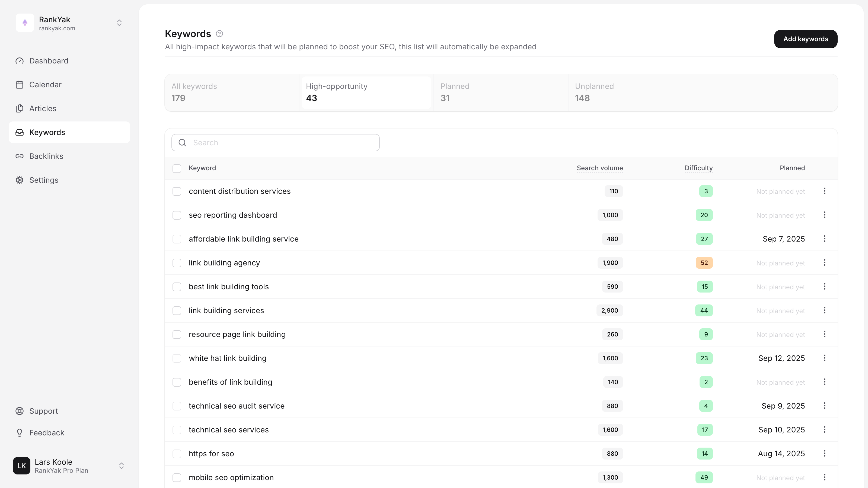This screenshot has height=488, width=868.
Task: Click help icon next to Keywords heading
Action: click(219, 34)
